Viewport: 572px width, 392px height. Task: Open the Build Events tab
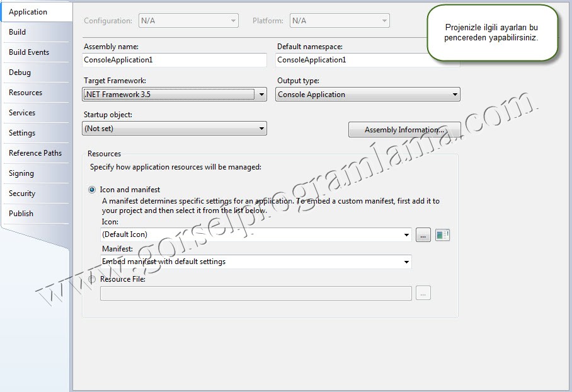tap(29, 52)
